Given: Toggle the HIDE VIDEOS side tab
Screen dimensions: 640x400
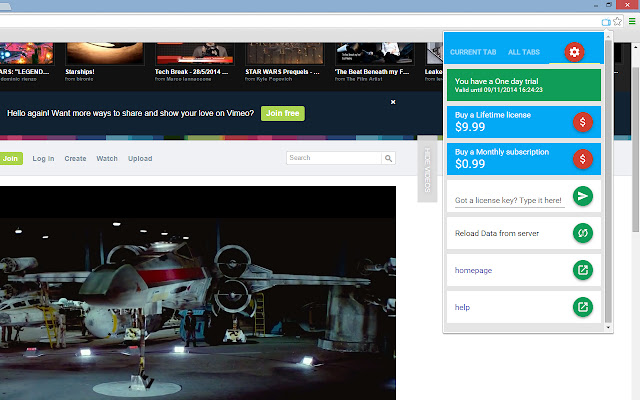Looking at the screenshot, I should (x=427, y=169).
